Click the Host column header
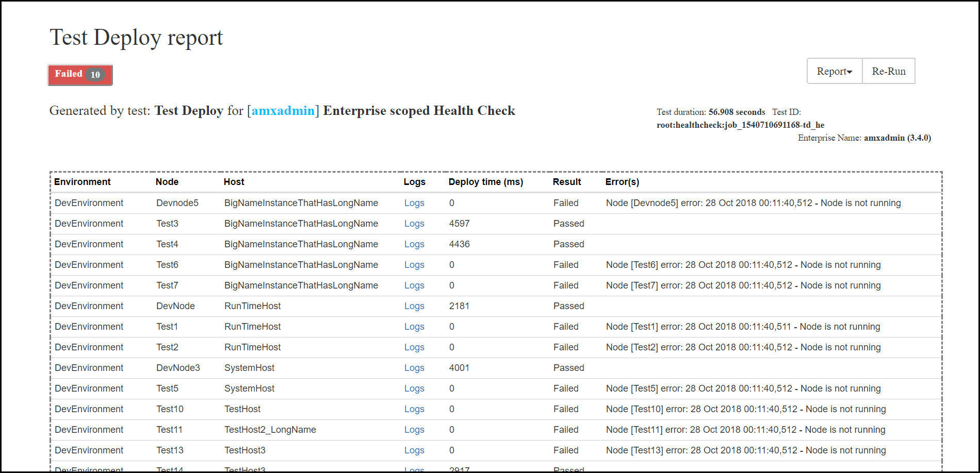The image size is (980, 473). pos(234,182)
